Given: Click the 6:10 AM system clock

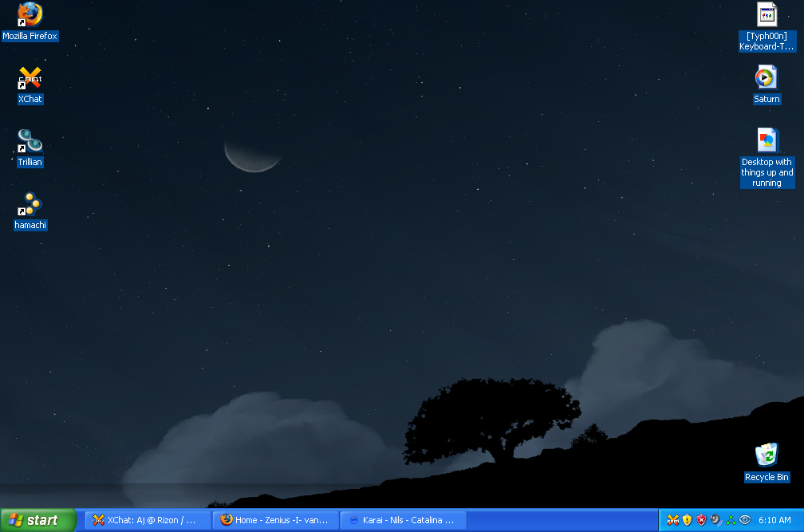Looking at the screenshot, I should [x=774, y=520].
